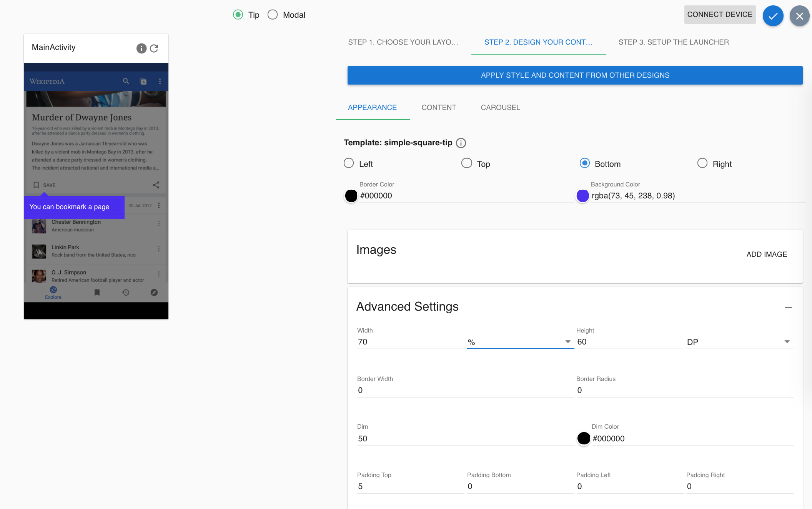
Task: Open the Wikipedia overflow menu icon
Action: pyautogui.click(x=160, y=81)
